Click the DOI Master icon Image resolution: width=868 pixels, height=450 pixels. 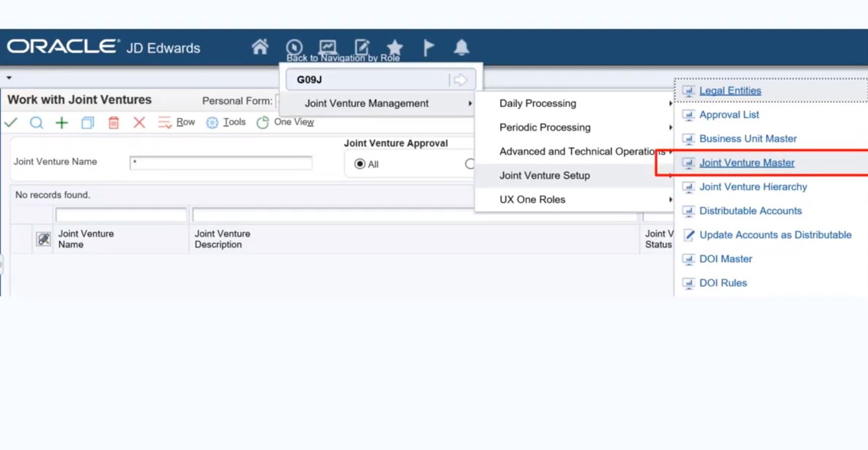click(689, 259)
